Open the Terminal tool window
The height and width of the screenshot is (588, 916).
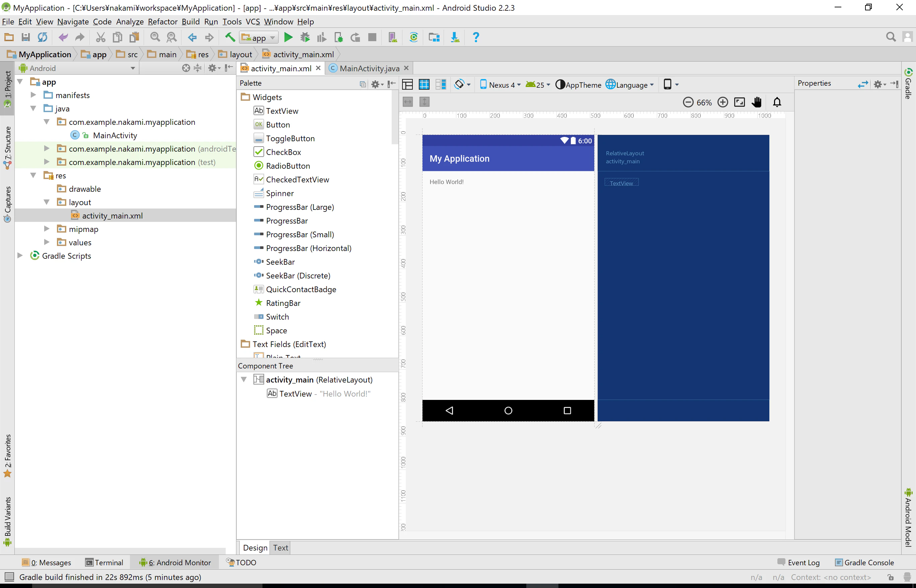[x=104, y=563]
